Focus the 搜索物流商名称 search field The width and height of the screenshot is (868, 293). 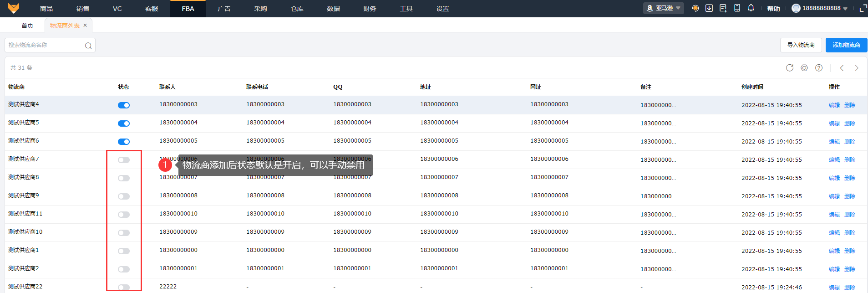coord(45,45)
